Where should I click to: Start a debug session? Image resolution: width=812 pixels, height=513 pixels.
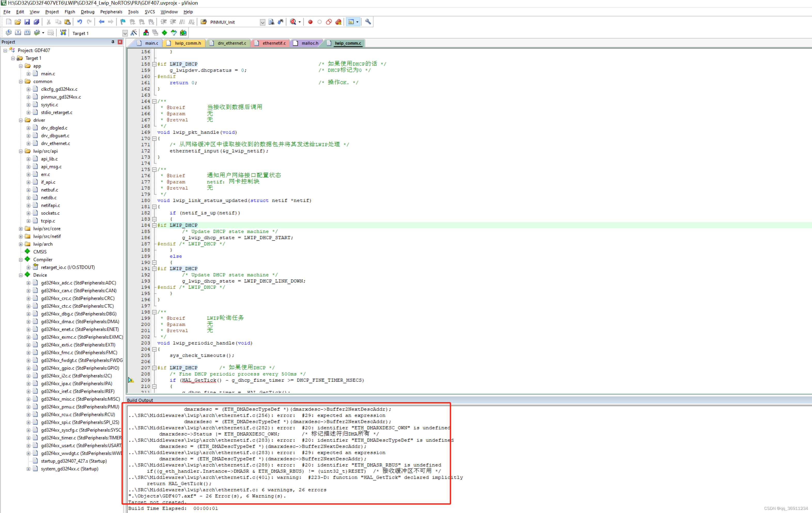click(x=293, y=22)
